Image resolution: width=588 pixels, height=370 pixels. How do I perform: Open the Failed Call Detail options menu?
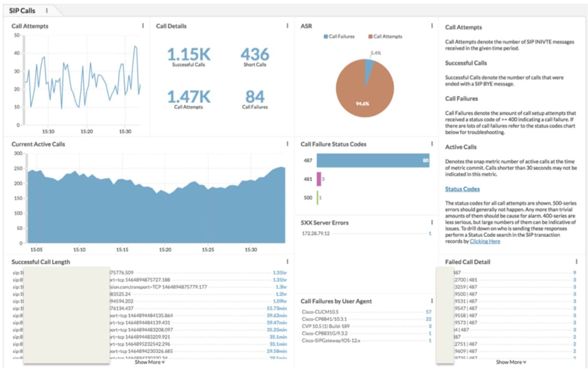pyautogui.click(x=576, y=261)
